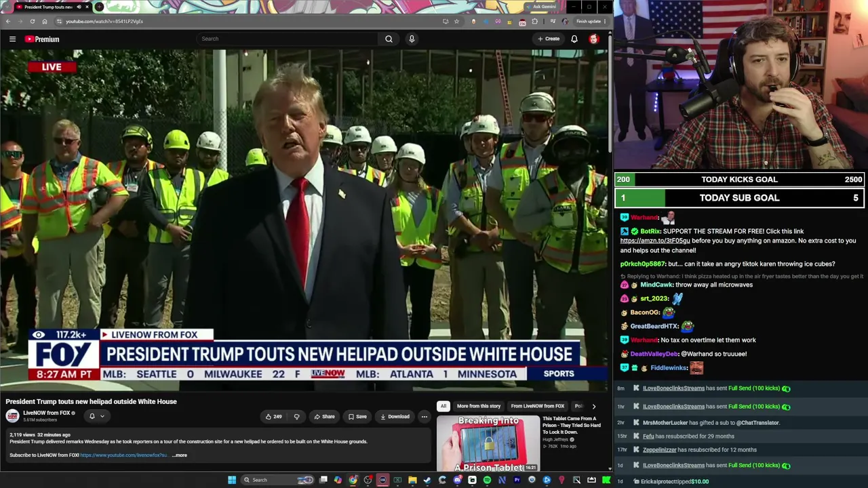
Task: Download the video
Action: pos(395,416)
